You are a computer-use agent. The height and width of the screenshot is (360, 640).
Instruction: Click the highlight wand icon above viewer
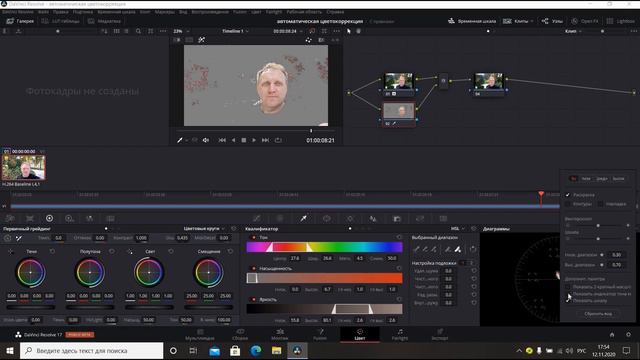(x=201, y=40)
